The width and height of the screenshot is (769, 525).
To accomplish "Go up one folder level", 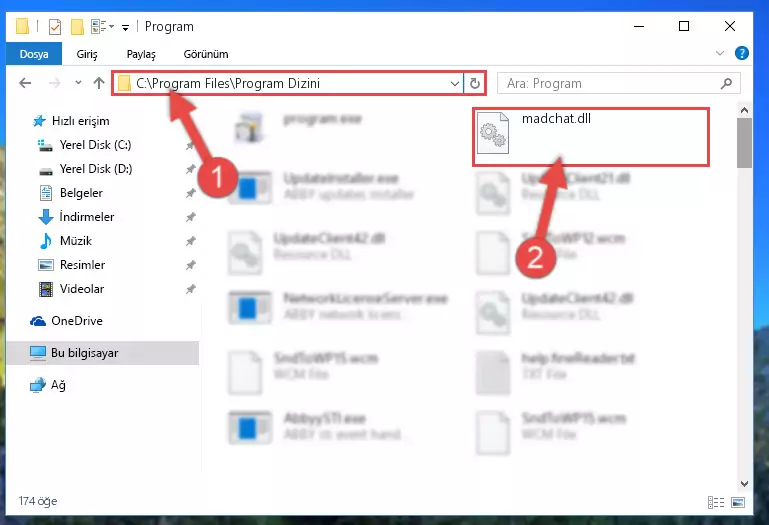I will click(x=99, y=83).
